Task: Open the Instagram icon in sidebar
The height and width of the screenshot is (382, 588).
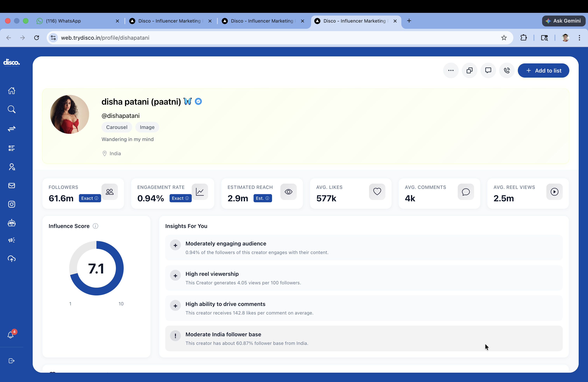Action: click(12, 204)
